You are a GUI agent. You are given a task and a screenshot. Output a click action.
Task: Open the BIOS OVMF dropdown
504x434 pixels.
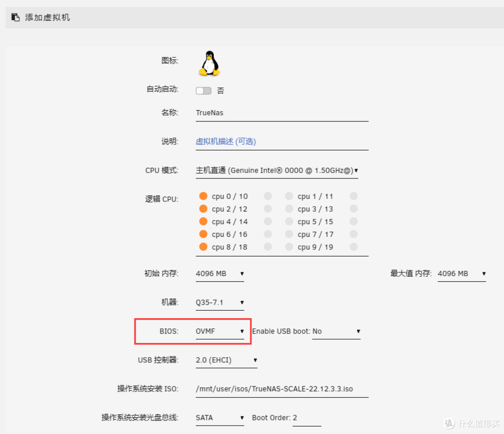[x=220, y=331]
